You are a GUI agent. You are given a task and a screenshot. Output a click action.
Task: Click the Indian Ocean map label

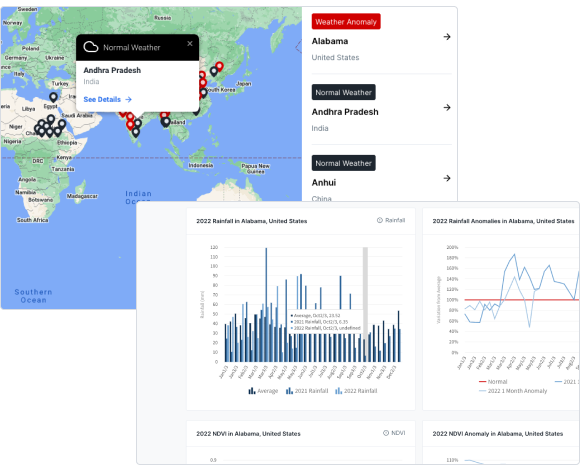click(138, 198)
